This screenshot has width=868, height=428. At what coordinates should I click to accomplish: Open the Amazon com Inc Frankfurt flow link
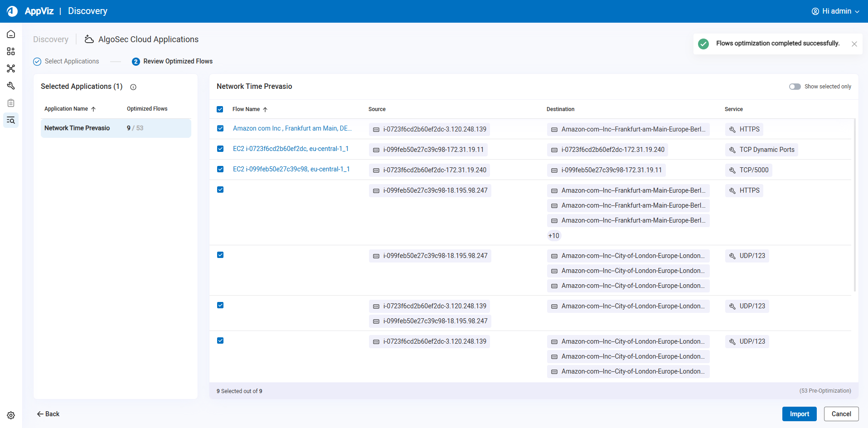[292, 128]
